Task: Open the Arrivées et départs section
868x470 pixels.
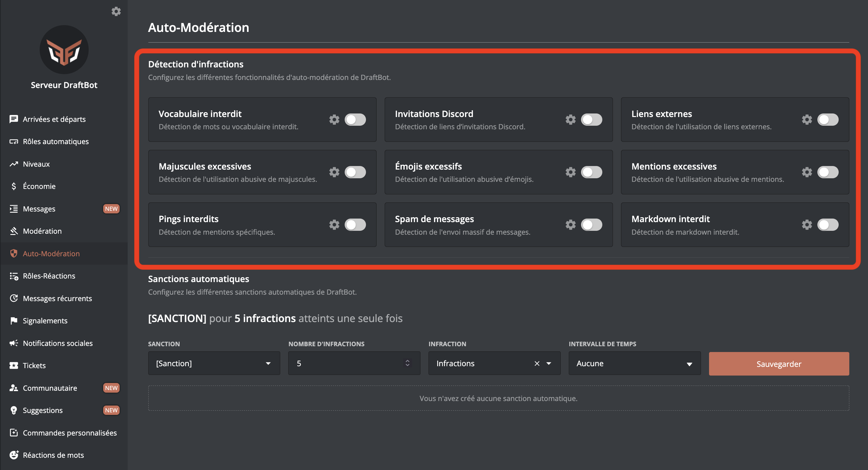Action: [x=54, y=119]
